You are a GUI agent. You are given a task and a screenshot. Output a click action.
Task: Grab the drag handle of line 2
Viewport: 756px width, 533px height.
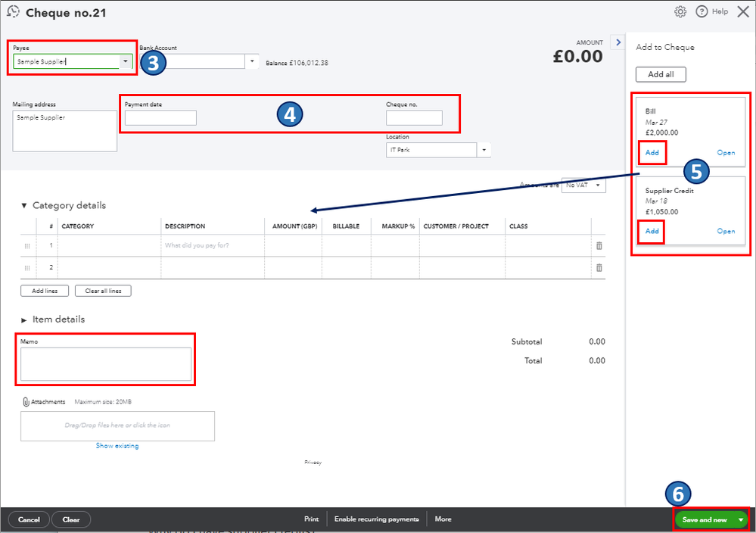tap(27, 268)
